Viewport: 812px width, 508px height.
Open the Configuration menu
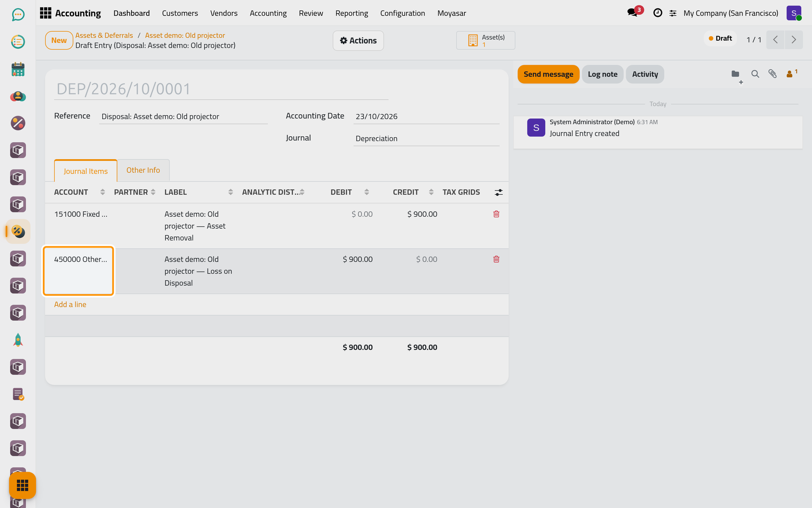tap(403, 13)
